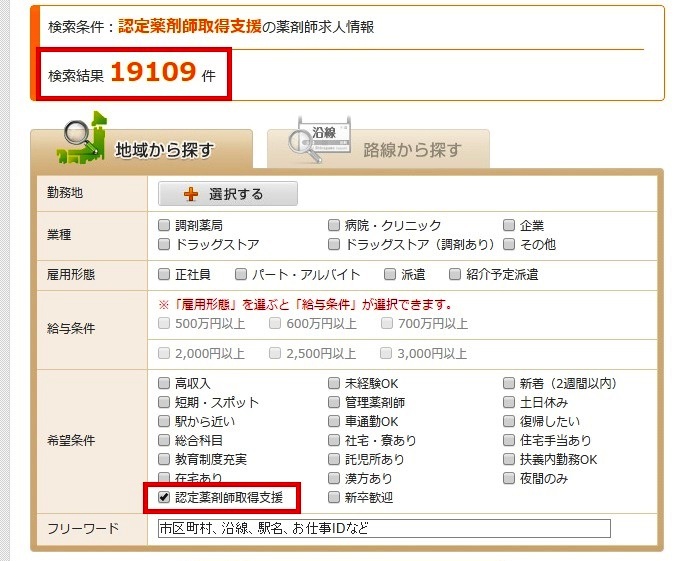Click the orange plus icon in 選択する
This screenshot has width=689, height=561.
pyautogui.click(x=191, y=195)
